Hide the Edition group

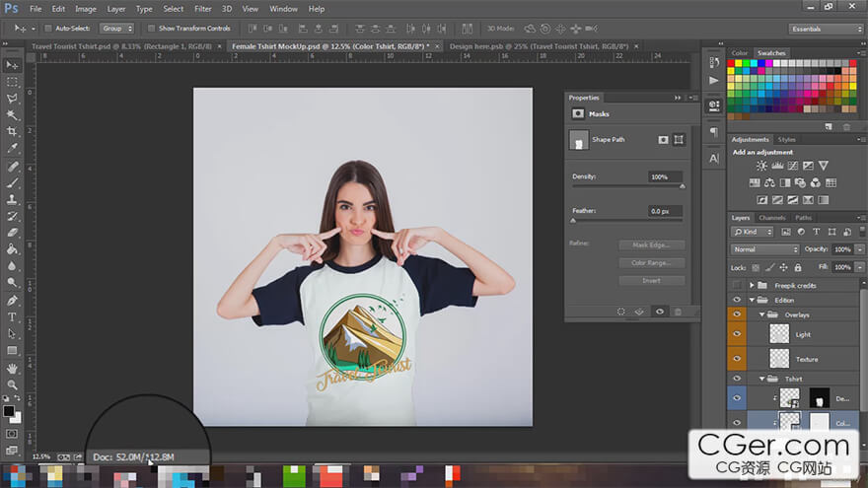click(736, 300)
